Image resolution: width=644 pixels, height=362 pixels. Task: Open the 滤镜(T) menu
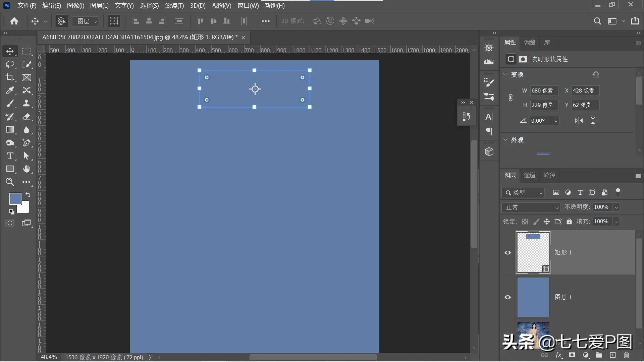174,6
